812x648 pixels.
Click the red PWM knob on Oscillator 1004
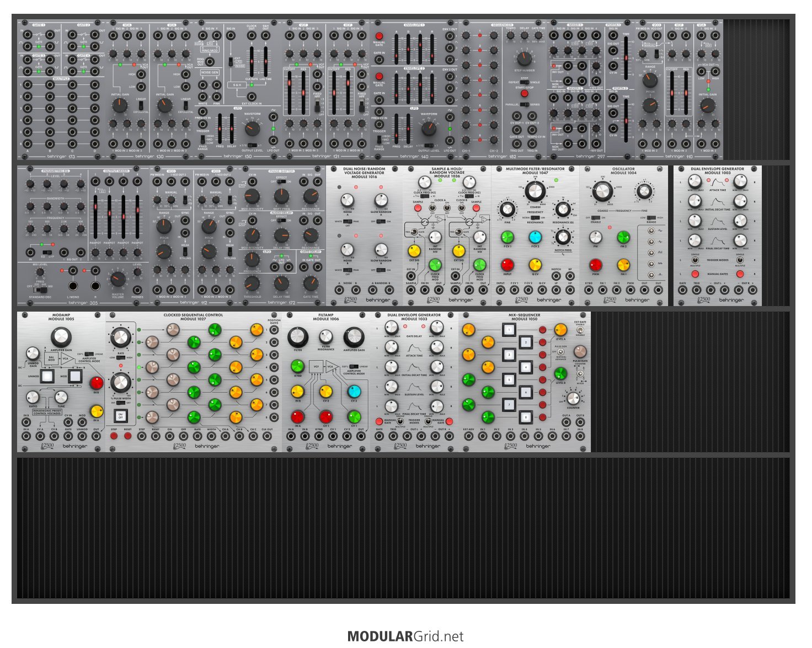596,264
